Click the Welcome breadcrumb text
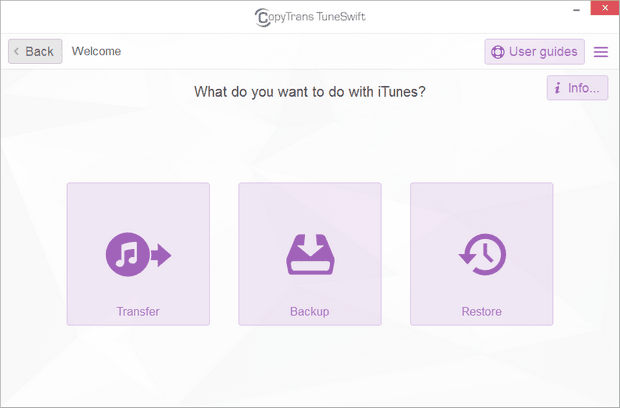 pos(96,51)
